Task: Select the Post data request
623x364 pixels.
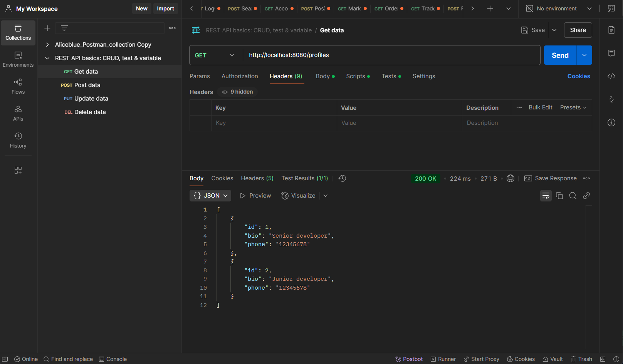Action: coord(109,85)
